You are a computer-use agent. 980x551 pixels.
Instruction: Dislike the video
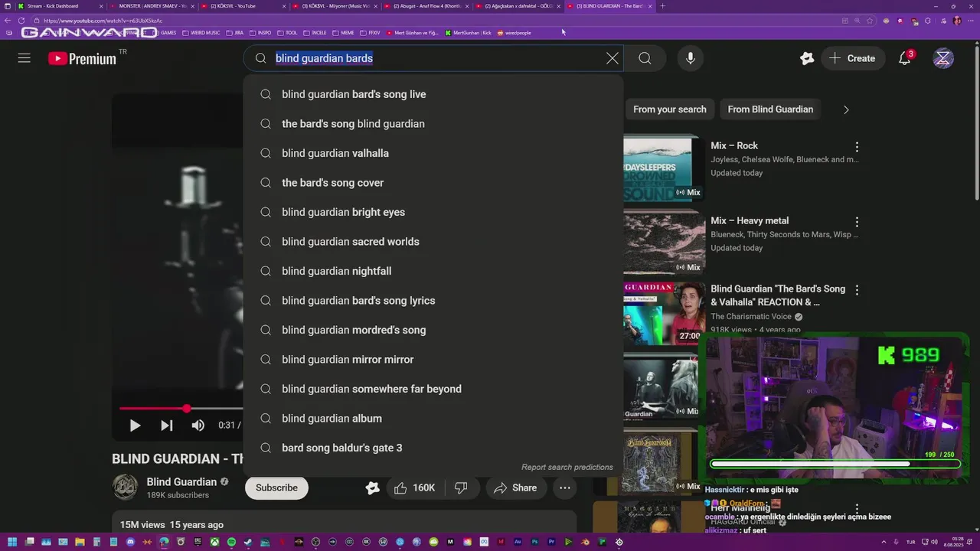tap(461, 487)
